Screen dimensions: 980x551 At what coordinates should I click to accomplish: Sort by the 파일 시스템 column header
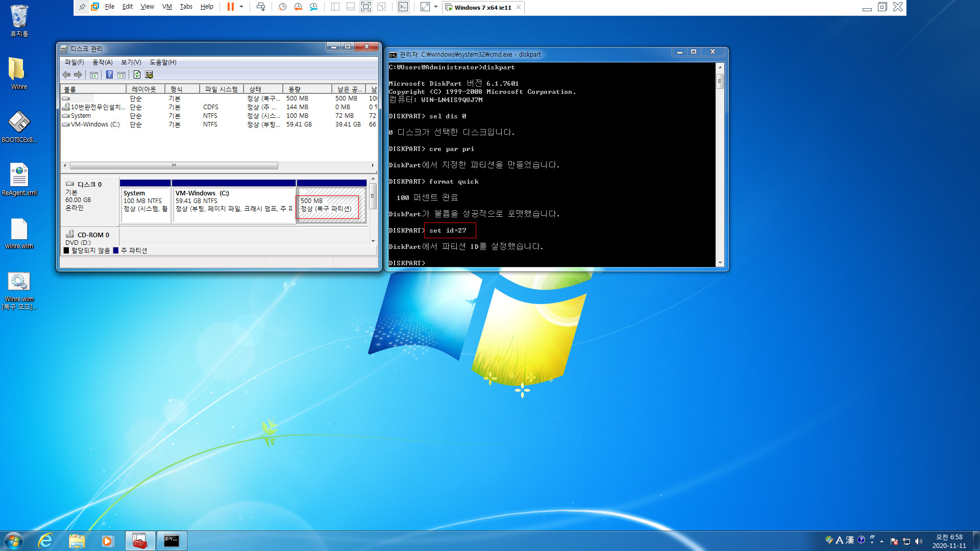point(222,89)
